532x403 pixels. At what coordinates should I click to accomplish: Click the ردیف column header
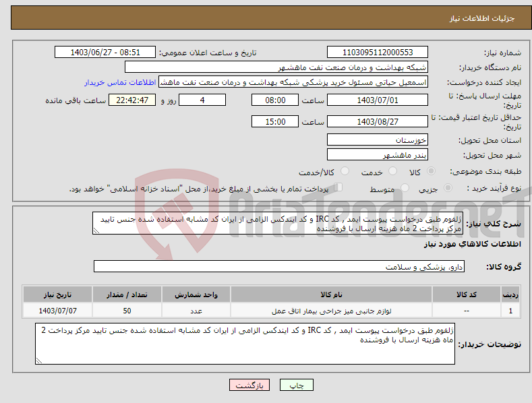pyautogui.click(x=510, y=294)
